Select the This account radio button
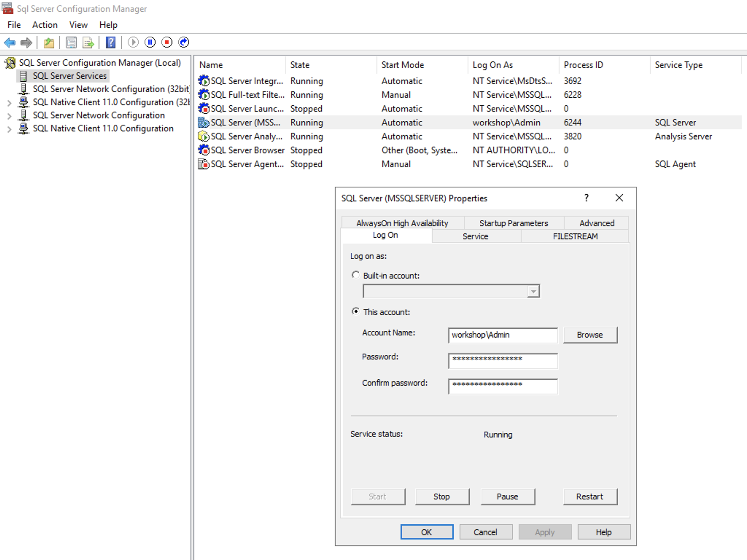Image resolution: width=747 pixels, height=560 pixels. [x=355, y=311]
